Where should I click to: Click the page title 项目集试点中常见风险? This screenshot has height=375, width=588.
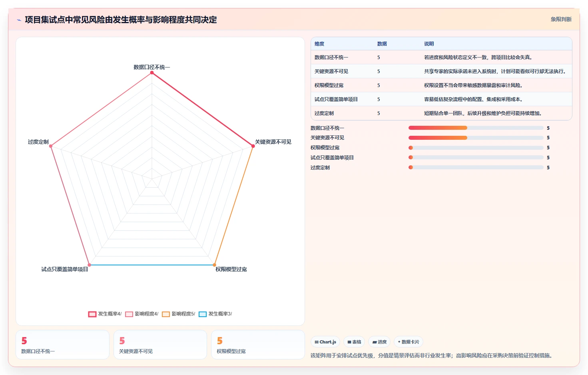click(x=121, y=20)
